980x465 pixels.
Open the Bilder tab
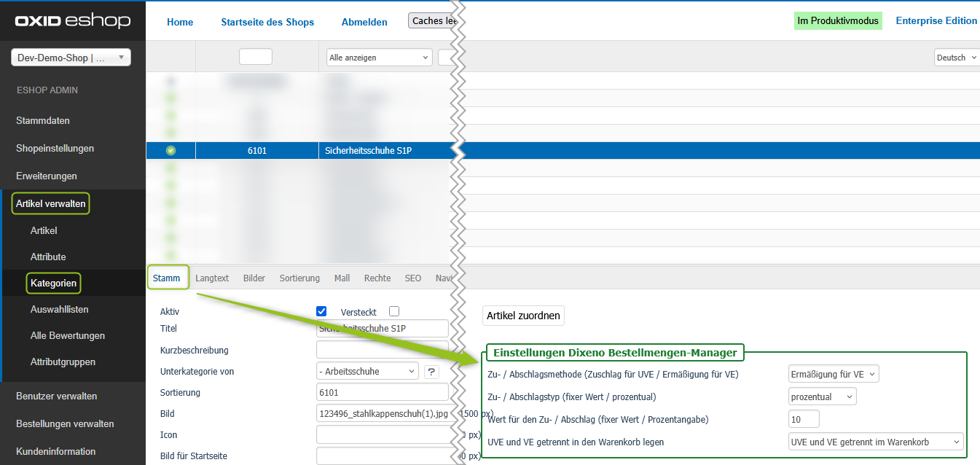[254, 278]
